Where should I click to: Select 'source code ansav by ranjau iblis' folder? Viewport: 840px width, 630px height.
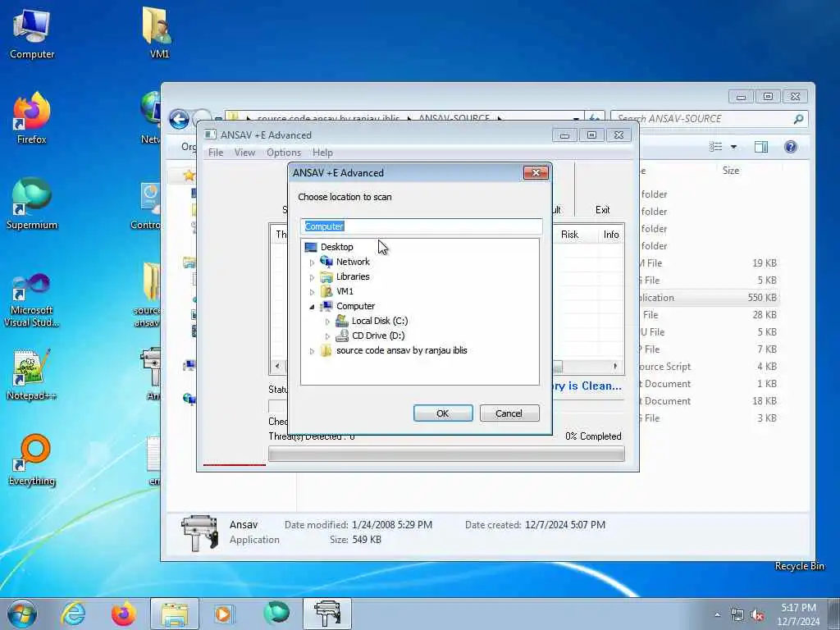(401, 350)
